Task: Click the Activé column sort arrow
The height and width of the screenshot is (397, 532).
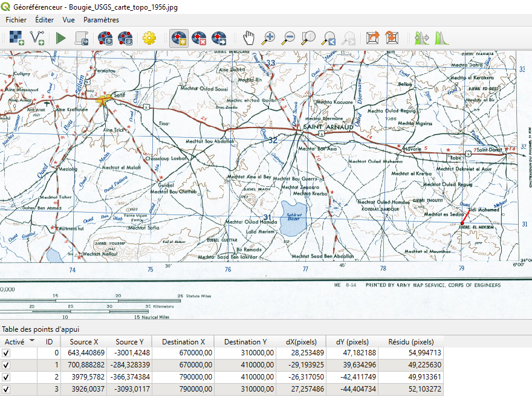Action: tap(32, 341)
